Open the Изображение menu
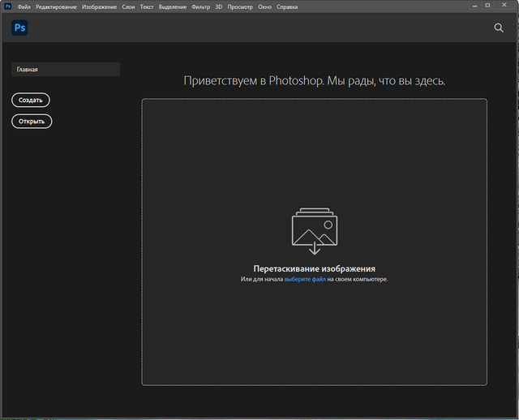The width and height of the screenshot is (519, 420). pos(99,6)
